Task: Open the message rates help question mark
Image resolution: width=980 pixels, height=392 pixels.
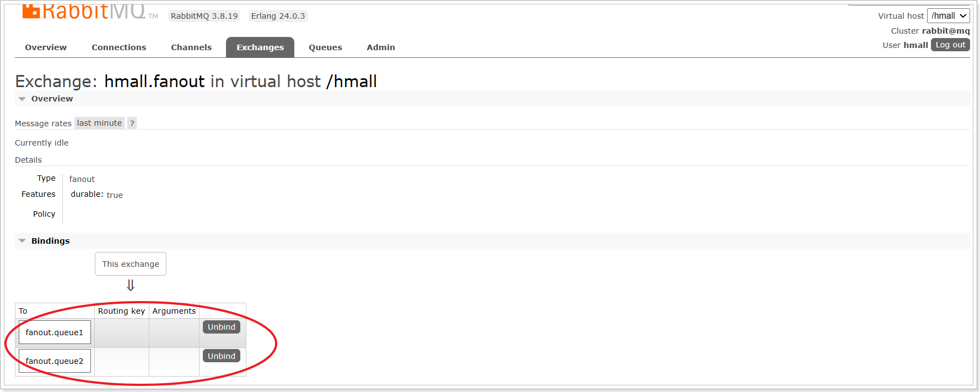Action: 132,123
